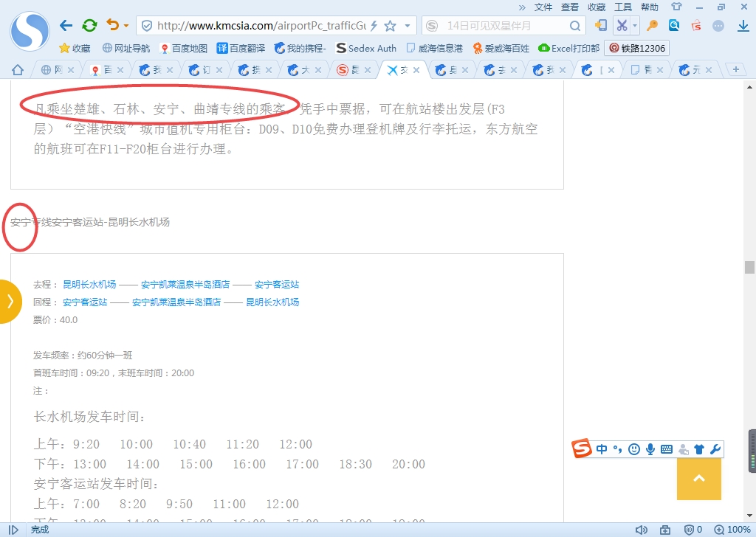756x537 pixels.
Task: Open the skin shirt icon in title bar
Action: click(677, 7)
